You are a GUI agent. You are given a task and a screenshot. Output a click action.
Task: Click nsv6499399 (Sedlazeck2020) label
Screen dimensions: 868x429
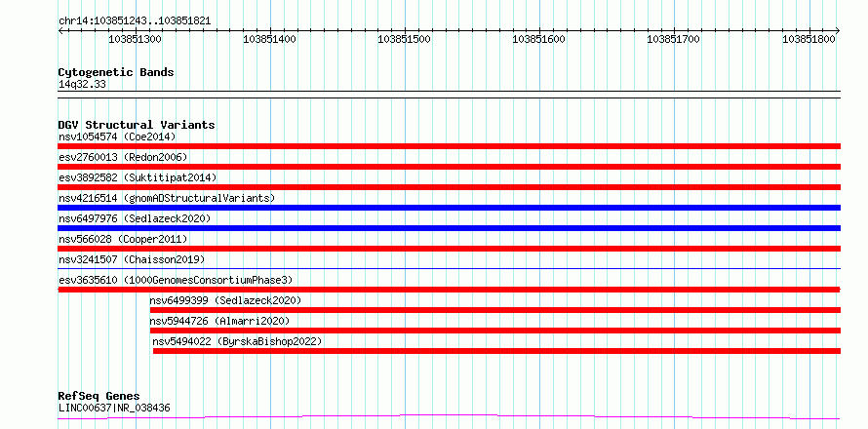pyautogui.click(x=225, y=300)
